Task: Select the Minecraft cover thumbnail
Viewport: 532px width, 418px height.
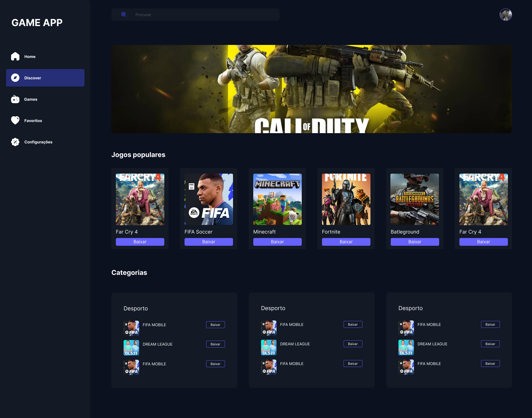Action: tap(277, 199)
